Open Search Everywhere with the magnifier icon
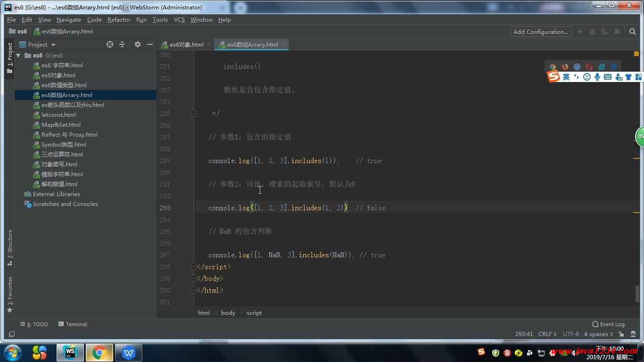The width and height of the screenshot is (644, 362). pyautogui.click(x=633, y=32)
